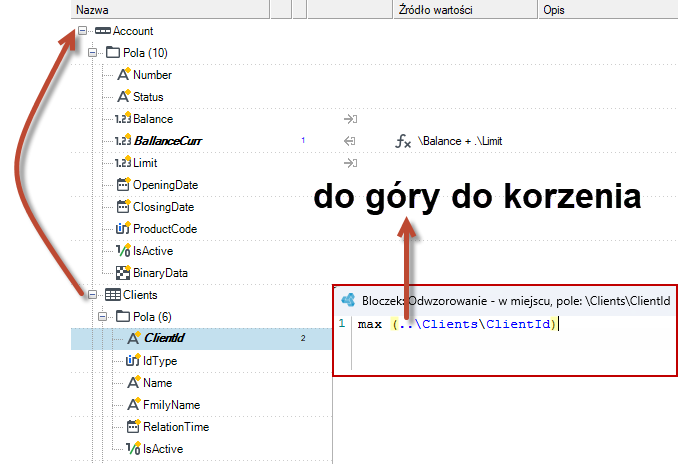Image resolution: width=678 pixels, height=464 pixels.
Task: Click the boolean icon of IsActive under Account
Action: pos(123,250)
